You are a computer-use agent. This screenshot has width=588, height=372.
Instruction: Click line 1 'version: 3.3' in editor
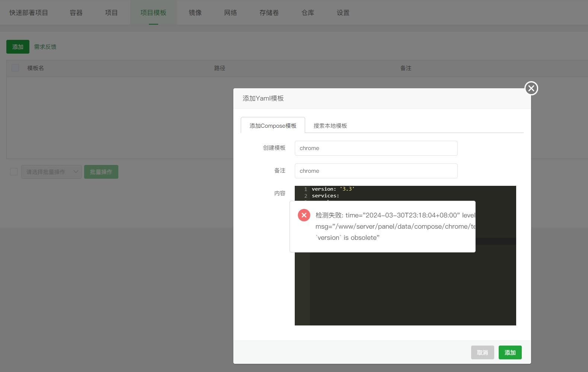tap(333, 189)
